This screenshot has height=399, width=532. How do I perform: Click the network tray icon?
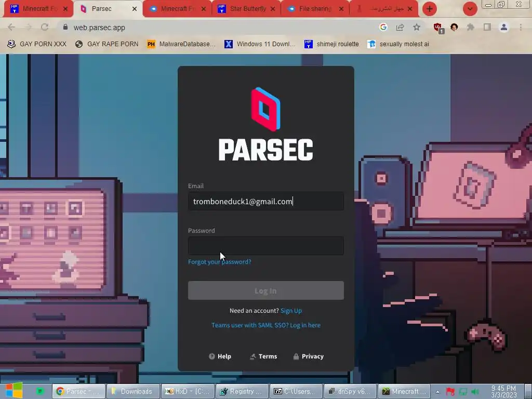point(463,392)
